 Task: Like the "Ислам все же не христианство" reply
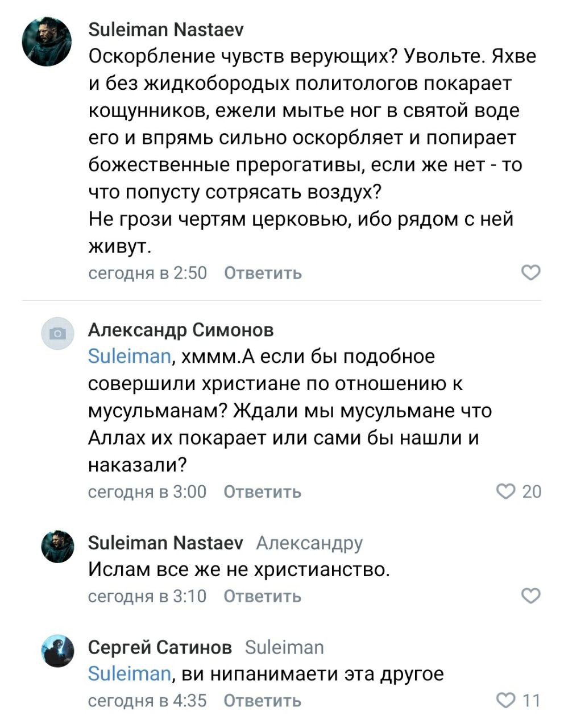[x=530, y=596]
